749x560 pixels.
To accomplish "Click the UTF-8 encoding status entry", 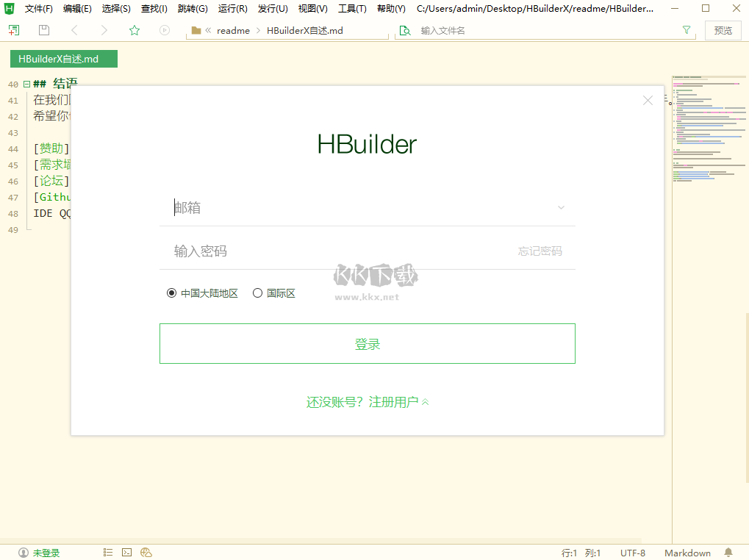I will coord(632,553).
